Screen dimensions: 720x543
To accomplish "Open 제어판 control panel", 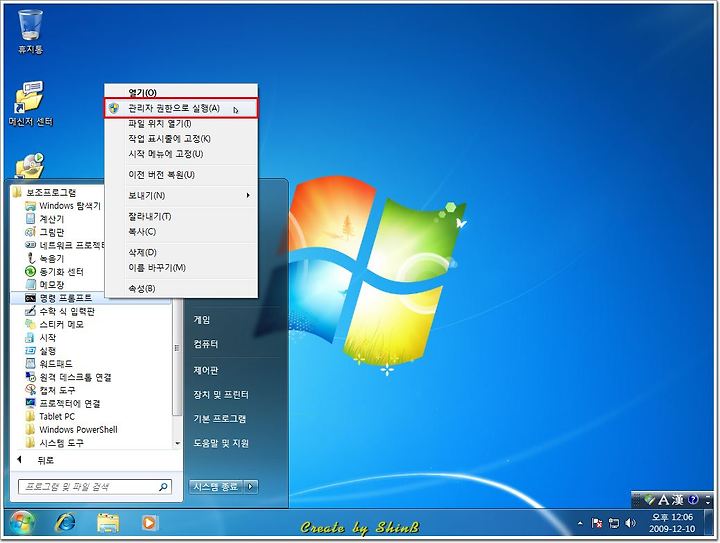I will [206, 370].
